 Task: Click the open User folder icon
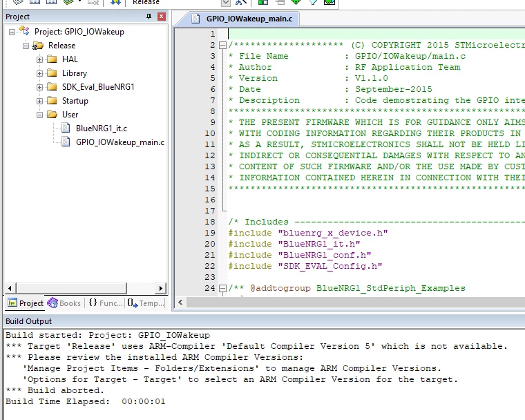[x=52, y=115]
